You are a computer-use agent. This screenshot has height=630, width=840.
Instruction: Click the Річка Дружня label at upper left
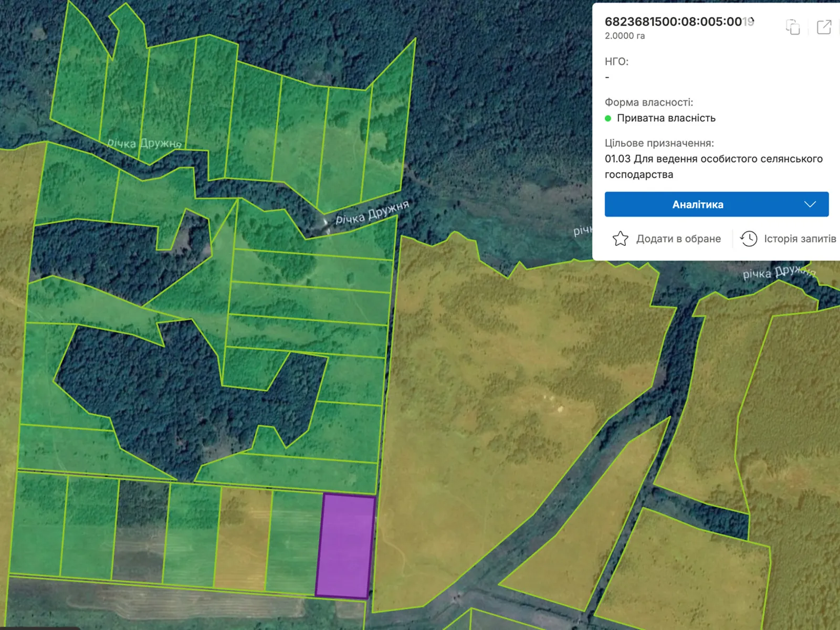tap(144, 143)
